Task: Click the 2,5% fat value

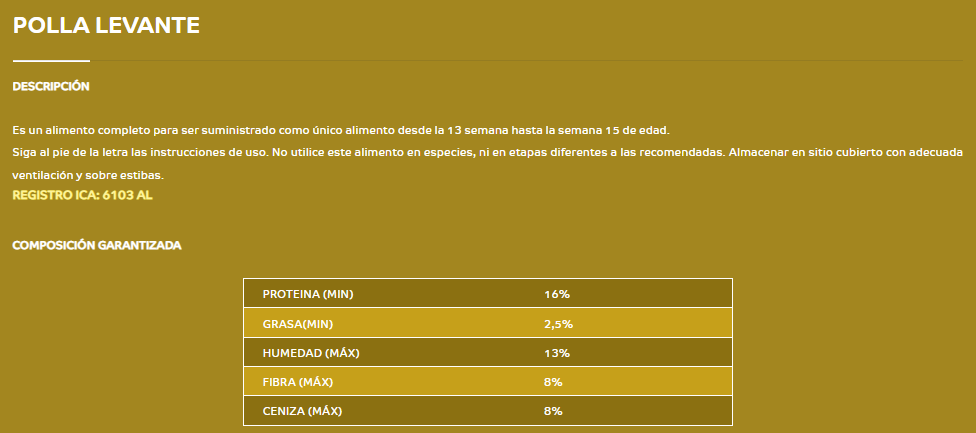Action: tap(558, 324)
